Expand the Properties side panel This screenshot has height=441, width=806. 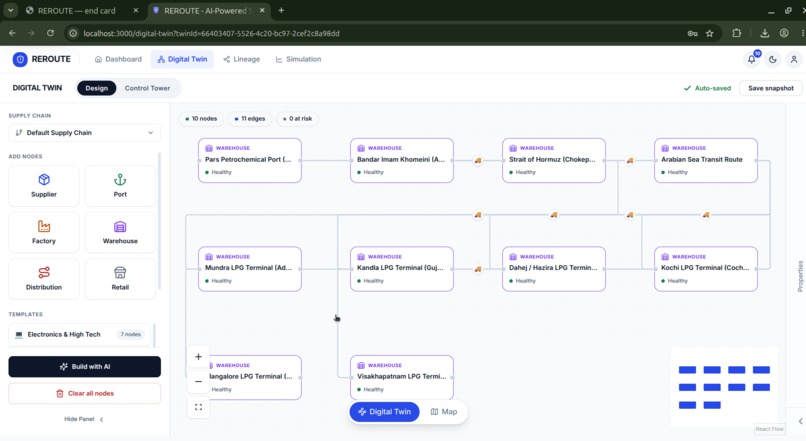(x=800, y=276)
